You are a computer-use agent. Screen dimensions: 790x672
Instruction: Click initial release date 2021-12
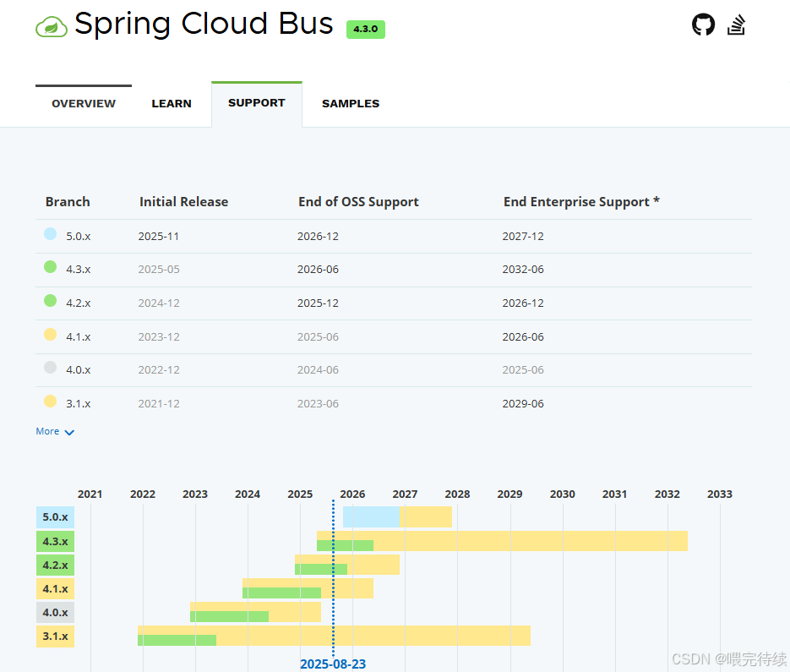(159, 404)
